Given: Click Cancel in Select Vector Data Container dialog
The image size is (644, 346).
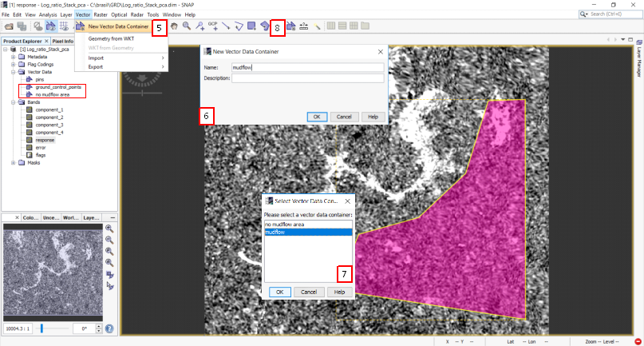Looking at the screenshot, I should [308, 292].
